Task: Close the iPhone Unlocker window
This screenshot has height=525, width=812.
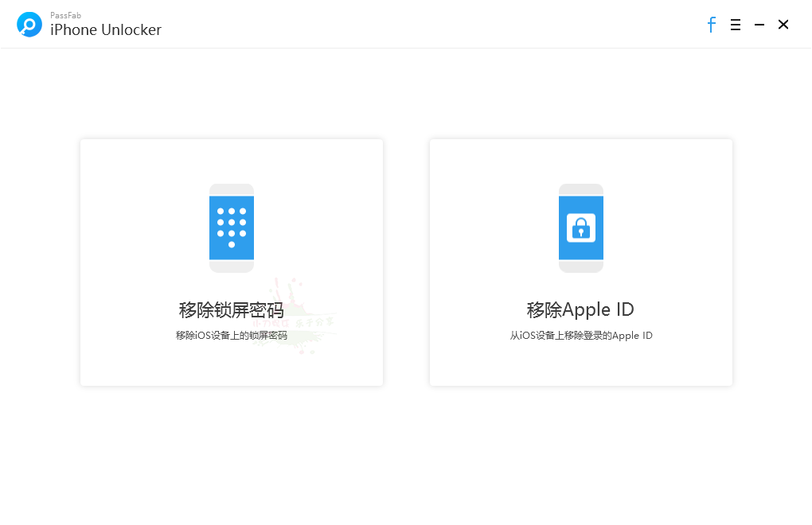Action: [x=783, y=25]
